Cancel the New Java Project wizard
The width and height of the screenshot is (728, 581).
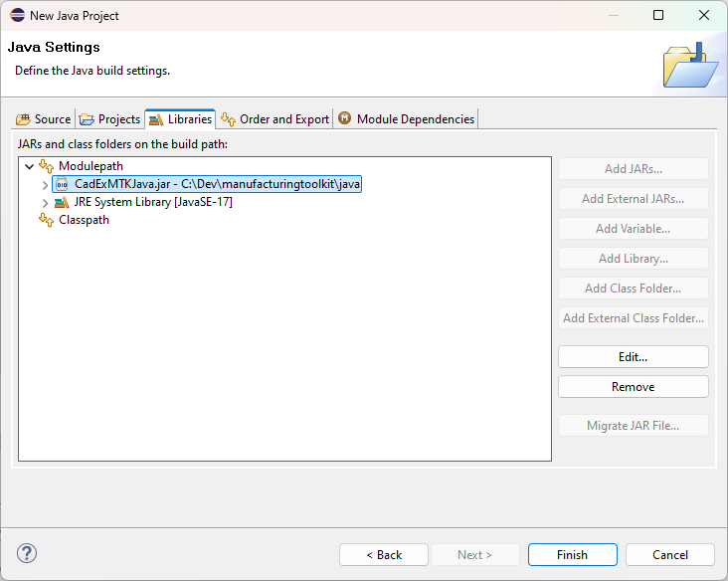click(x=669, y=555)
